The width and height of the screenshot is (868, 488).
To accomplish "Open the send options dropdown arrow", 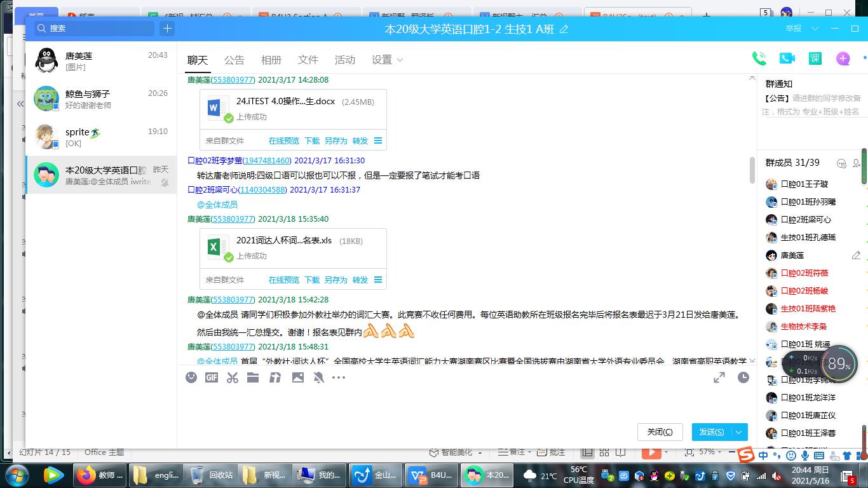I will (x=739, y=432).
